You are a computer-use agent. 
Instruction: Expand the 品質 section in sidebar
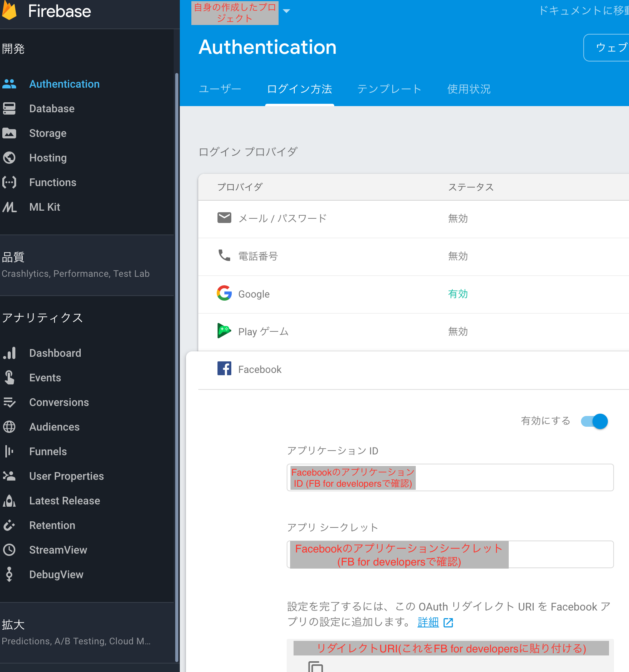[x=87, y=265]
